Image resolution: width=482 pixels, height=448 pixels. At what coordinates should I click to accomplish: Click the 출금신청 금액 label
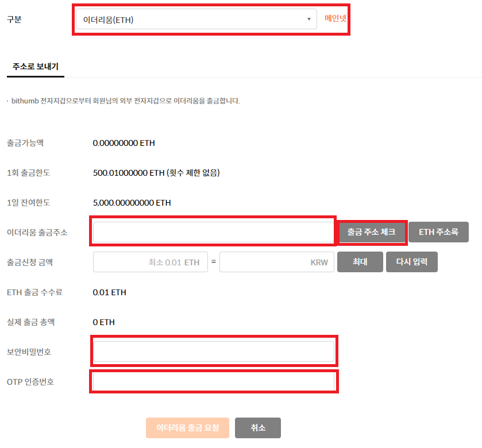click(30, 262)
